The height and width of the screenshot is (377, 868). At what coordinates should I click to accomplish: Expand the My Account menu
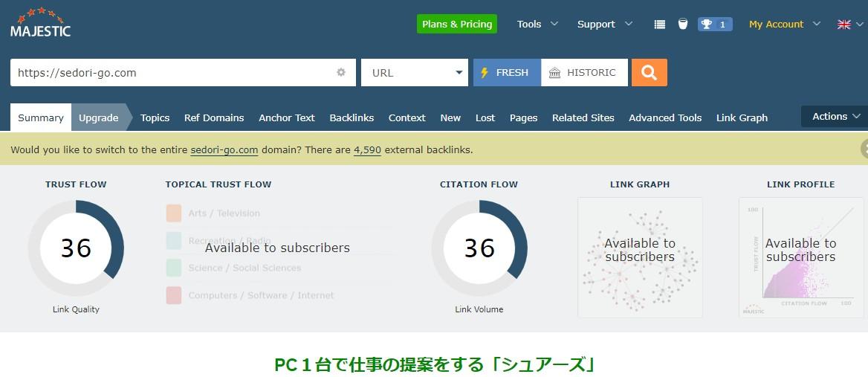[x=784, y=25]
